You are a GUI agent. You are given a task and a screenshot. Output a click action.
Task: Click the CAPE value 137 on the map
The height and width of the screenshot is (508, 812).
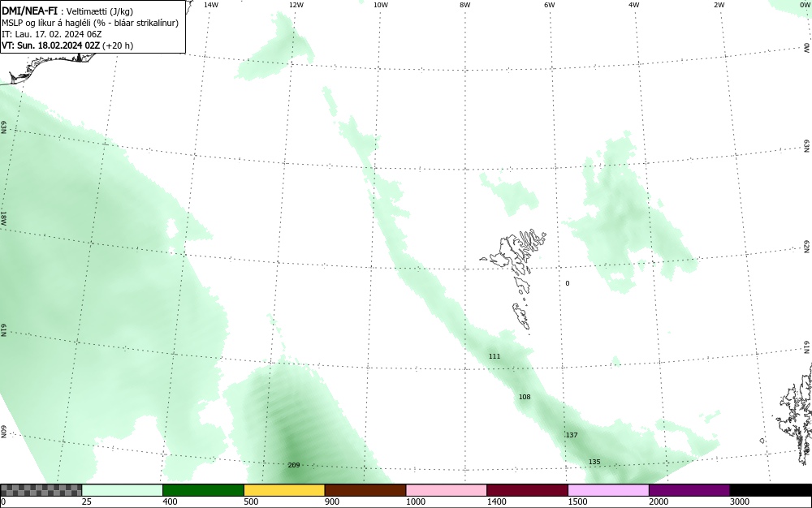[x=572, y=435]
